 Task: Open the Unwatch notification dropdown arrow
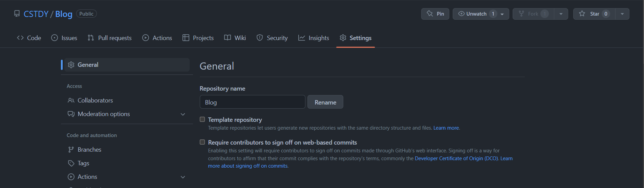(x=502, y=14)
